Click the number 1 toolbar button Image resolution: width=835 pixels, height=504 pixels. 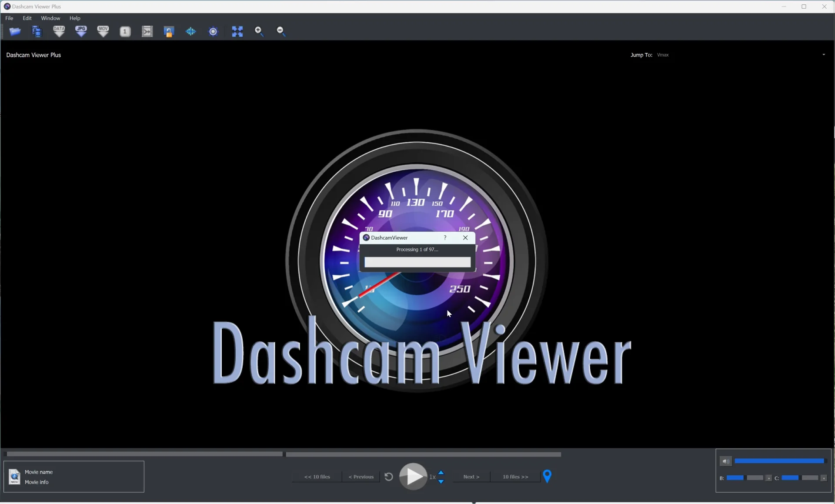[125, 31]
